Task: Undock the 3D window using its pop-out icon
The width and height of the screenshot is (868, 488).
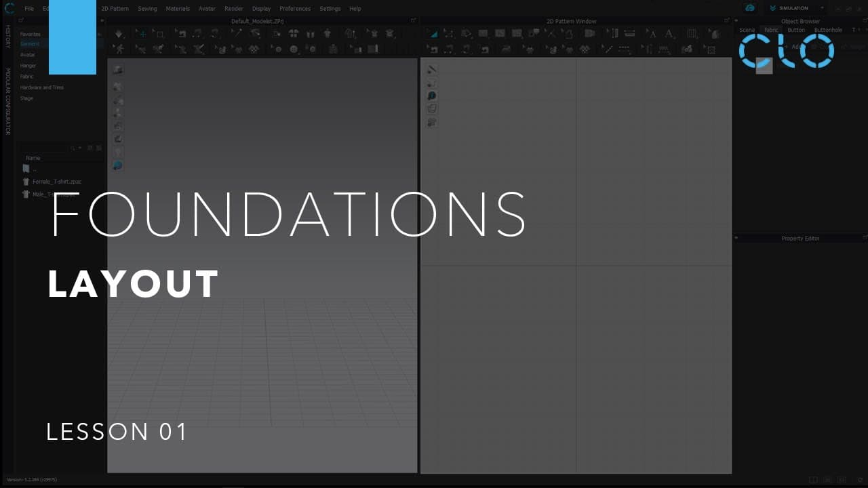Action: 414,21
